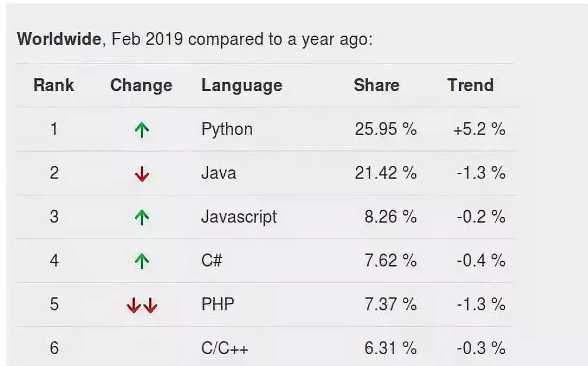The height and width of the screenshot is (366, 588).
Task: Select the Rank column header
Action: tap(54, 85)
